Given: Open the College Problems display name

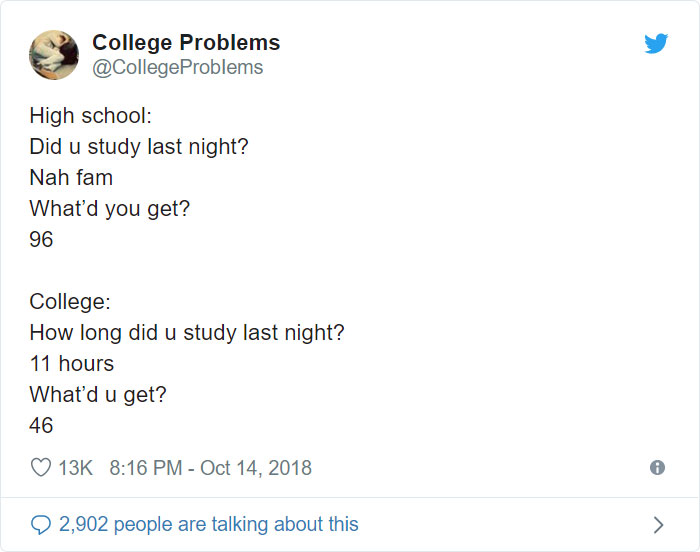Looking at the screenshot, I should (186, 43).
